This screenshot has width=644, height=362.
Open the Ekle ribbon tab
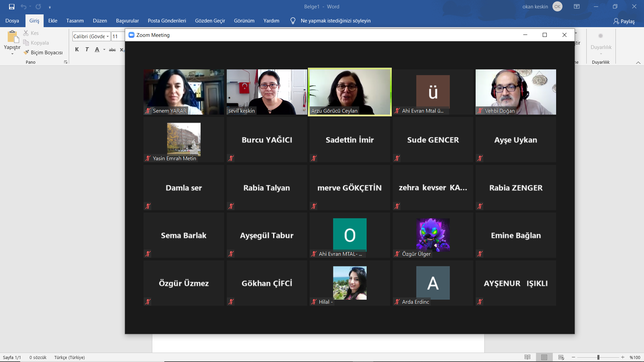click(x=53, y=21)
